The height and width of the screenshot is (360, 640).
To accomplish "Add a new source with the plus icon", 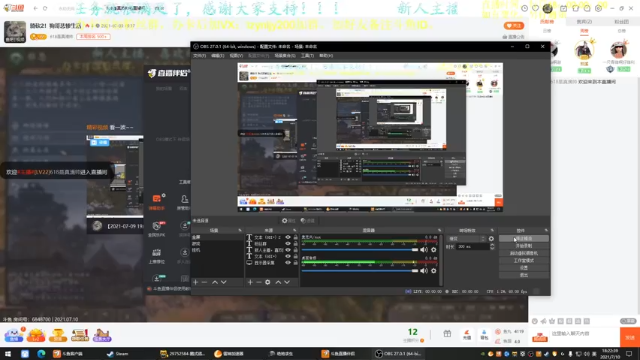I will pos(250,282).
